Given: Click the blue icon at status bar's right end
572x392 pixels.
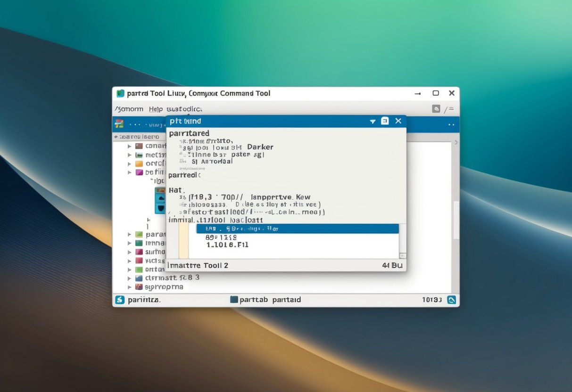Looking at the screenshot, I should pos(451,300).
